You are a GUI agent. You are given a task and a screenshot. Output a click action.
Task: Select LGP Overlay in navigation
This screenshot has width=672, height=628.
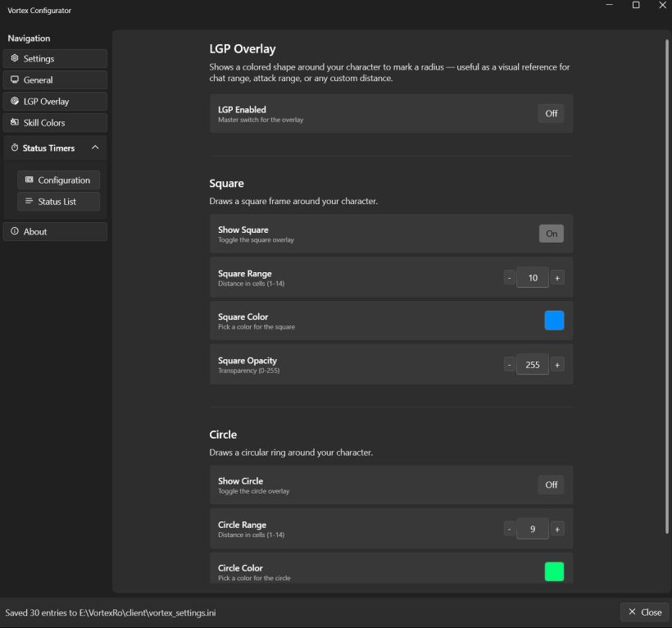point(55,101)
